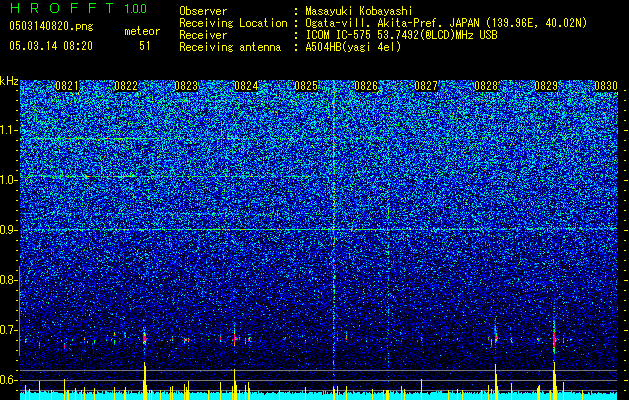Click the 0825 time marker

pyautogui.click(x=306, y=86)
